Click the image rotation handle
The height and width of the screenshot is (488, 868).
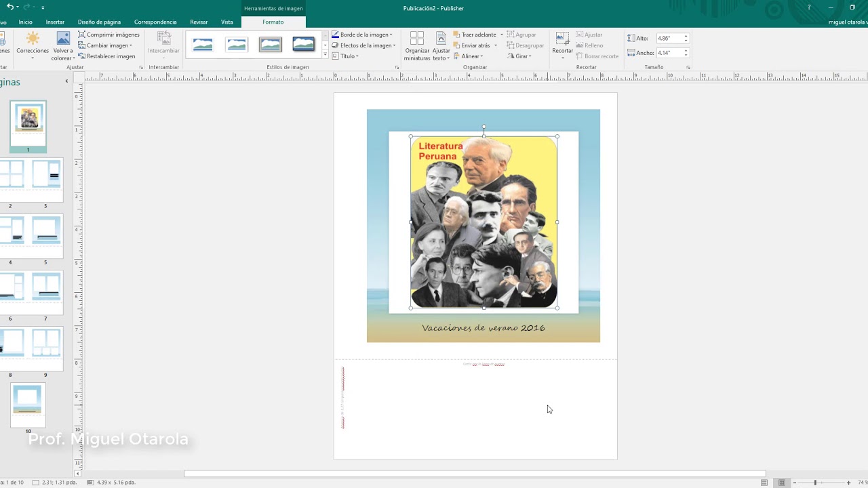point(484,127)
